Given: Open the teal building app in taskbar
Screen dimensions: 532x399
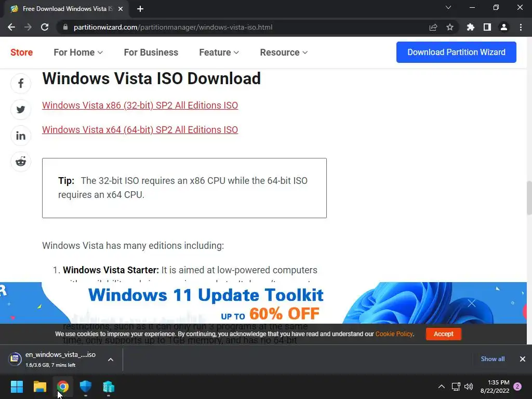Looking at the screenshot, I should pyautogui.click(x=109, y=387).
